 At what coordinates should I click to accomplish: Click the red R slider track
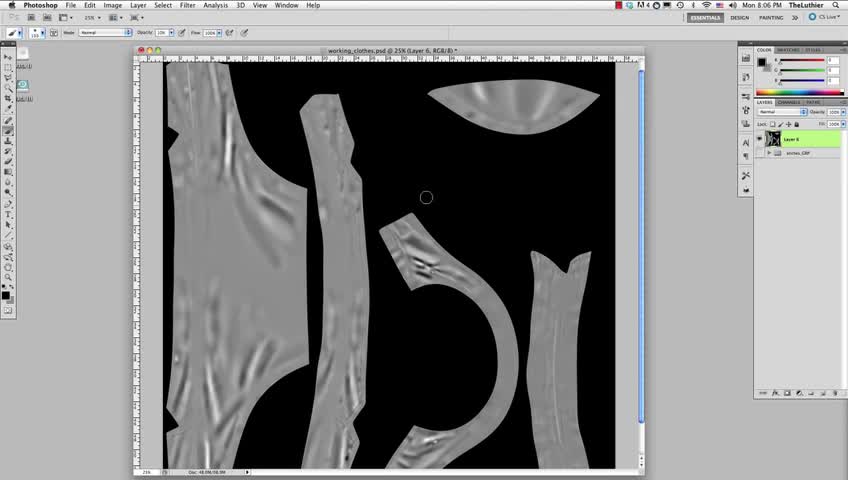pyautogui.click(x=802, y=60)
